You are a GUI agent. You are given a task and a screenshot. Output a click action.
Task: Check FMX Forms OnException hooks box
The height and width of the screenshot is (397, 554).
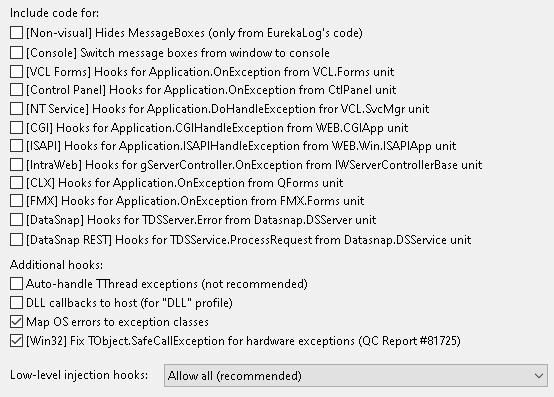[x=16, y=201]
